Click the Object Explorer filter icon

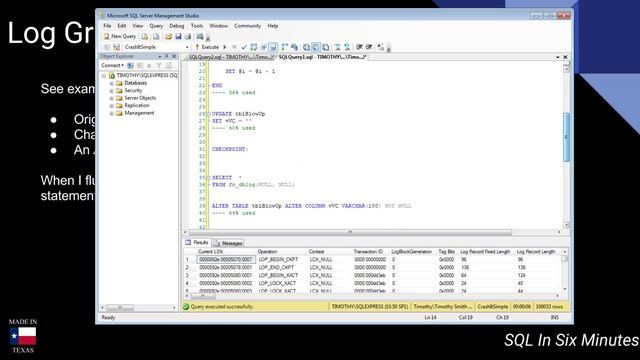click(159, 65)
